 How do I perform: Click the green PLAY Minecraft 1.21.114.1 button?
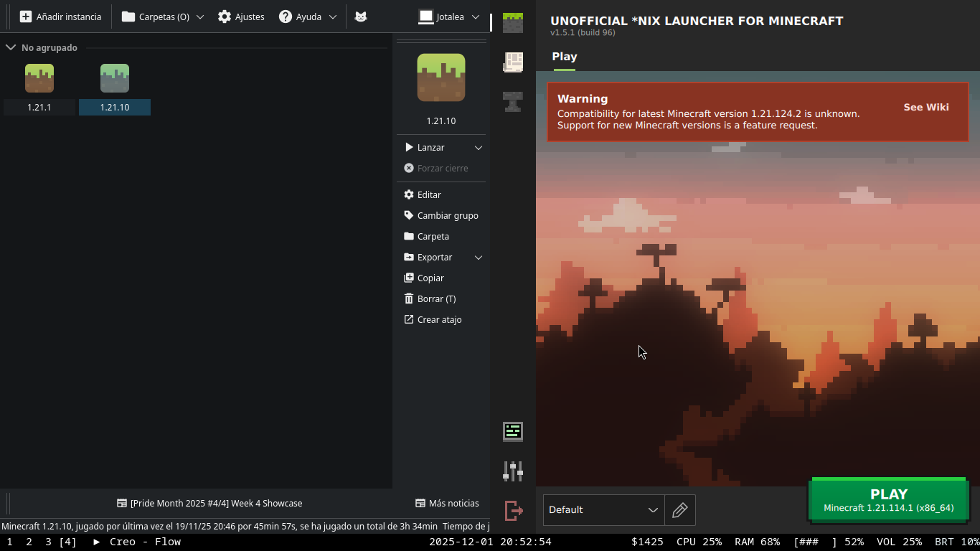pos(889,500)
